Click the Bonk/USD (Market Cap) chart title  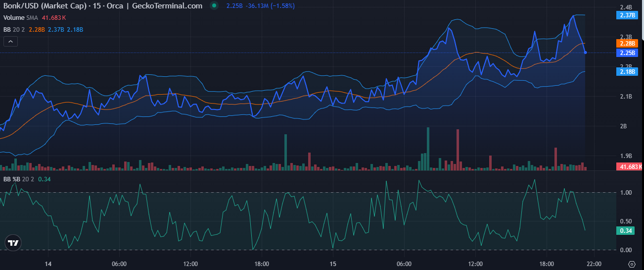45,6
